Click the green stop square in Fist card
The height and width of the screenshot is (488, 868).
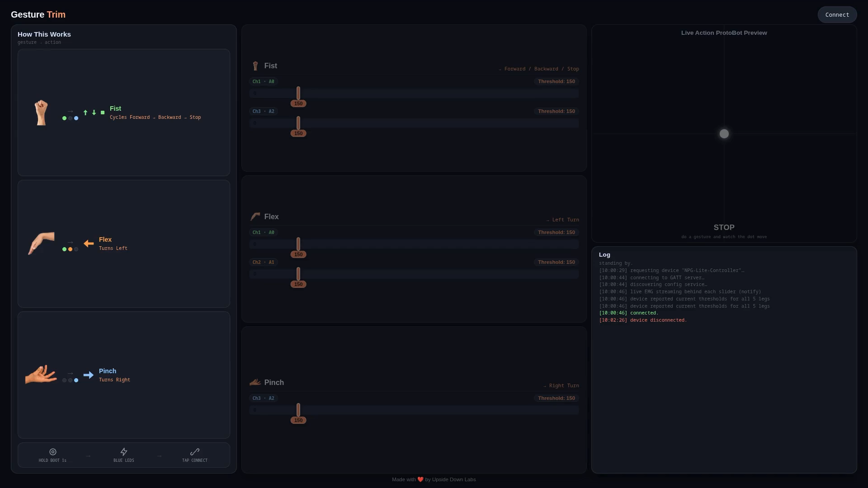click(x=103, y=113)
